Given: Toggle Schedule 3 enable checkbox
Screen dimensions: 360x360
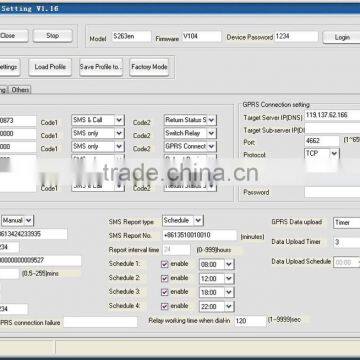Looking at the screenshot, I should (x=164, y=292).
